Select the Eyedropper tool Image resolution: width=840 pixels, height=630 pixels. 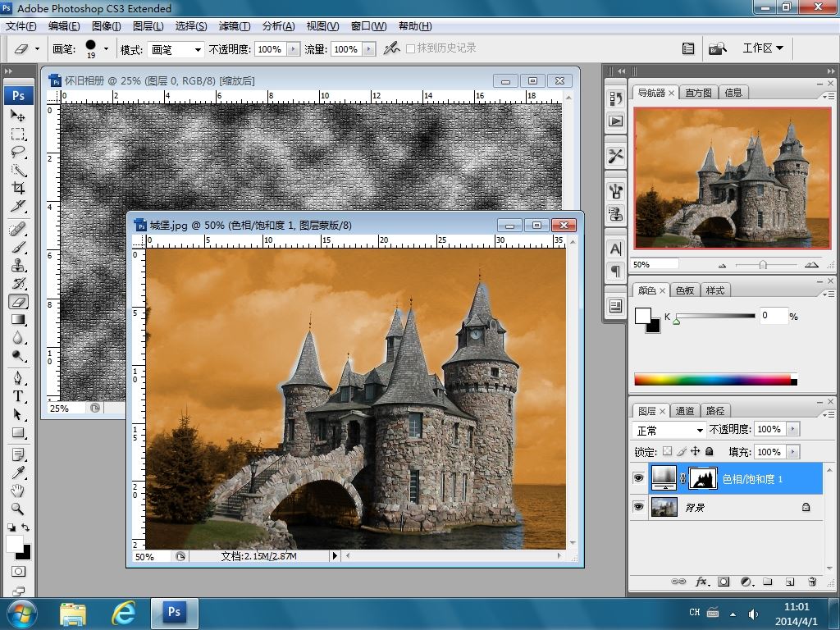(x=18, y=473)
